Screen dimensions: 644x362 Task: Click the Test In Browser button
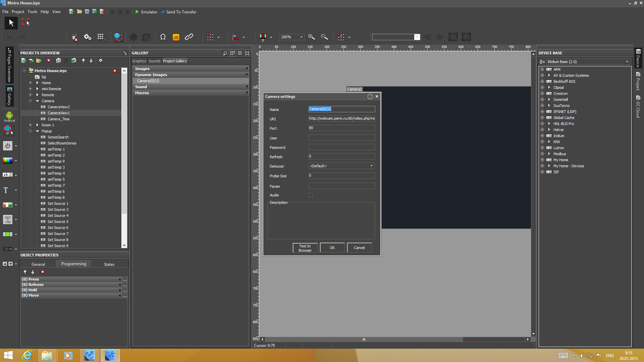point(305,248)
